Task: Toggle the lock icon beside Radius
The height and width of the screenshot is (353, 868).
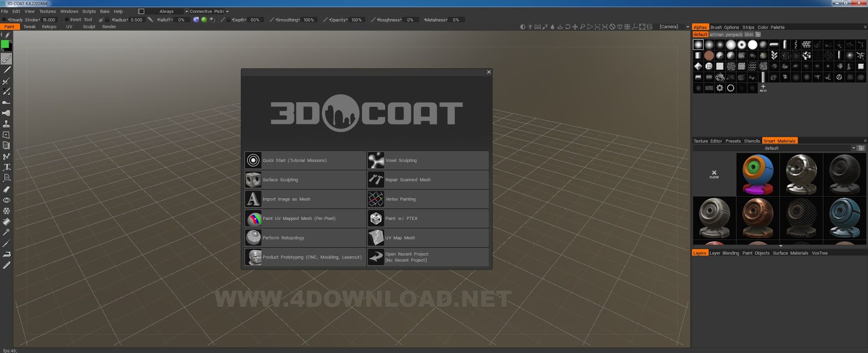Action: click(107, 20)
